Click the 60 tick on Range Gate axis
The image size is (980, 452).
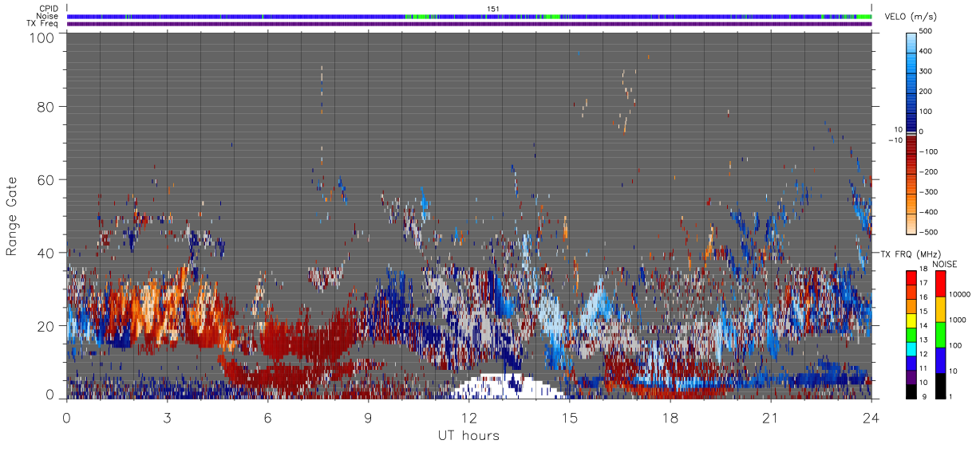[45, 179]
